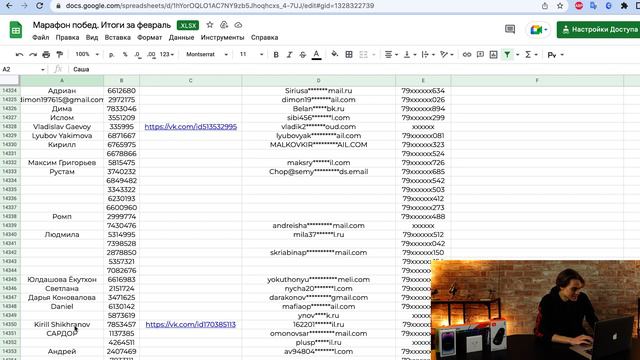
Task: Open the cell borders menu
Action: pos(349,54)
